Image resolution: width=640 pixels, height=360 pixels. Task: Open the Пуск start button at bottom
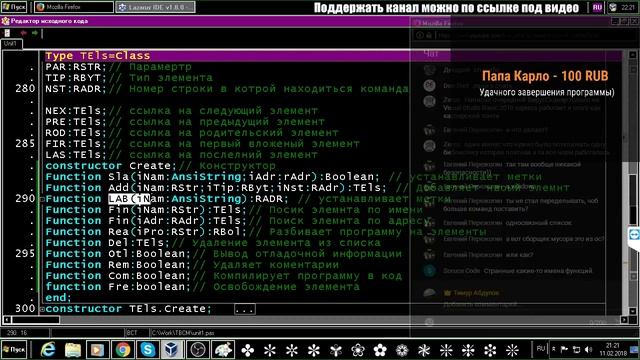(x=14, y=350)
